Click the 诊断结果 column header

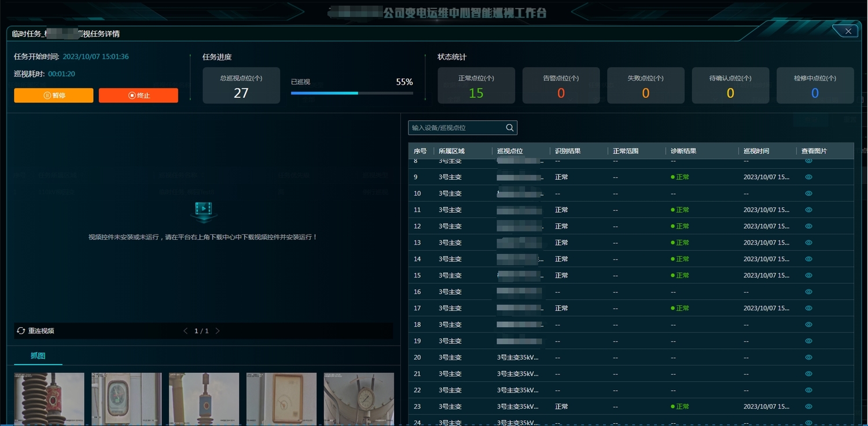tap(683, 151)
